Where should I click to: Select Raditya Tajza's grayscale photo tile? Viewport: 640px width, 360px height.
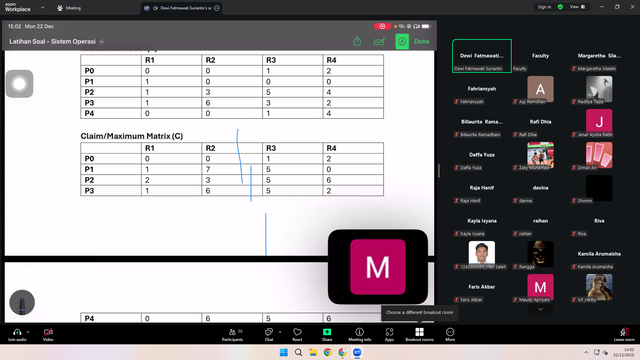coord(599,89)
